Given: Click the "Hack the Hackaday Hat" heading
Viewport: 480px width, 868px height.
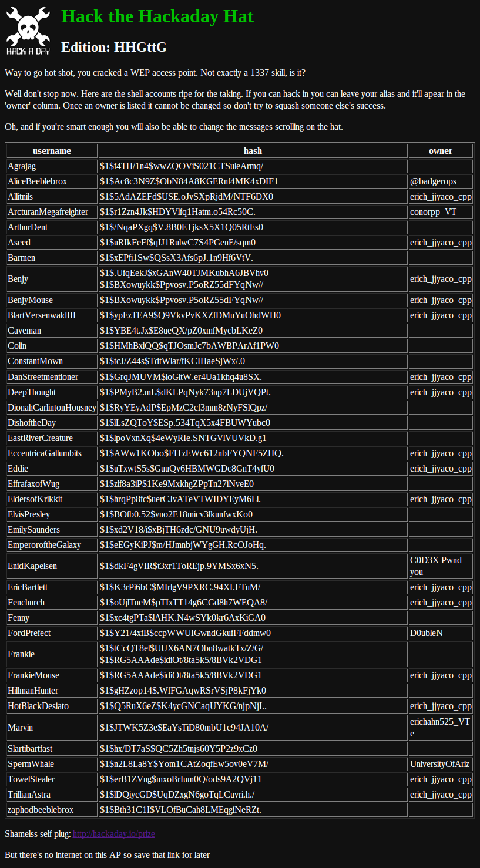Looking at the screenshot, I should click(157, 16).
